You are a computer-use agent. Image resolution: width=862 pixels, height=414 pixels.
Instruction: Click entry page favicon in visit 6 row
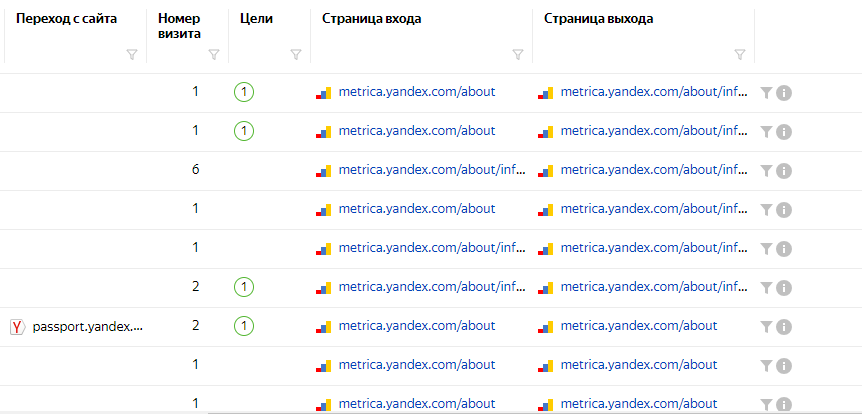pyautogui.click(x=323, y=171)
